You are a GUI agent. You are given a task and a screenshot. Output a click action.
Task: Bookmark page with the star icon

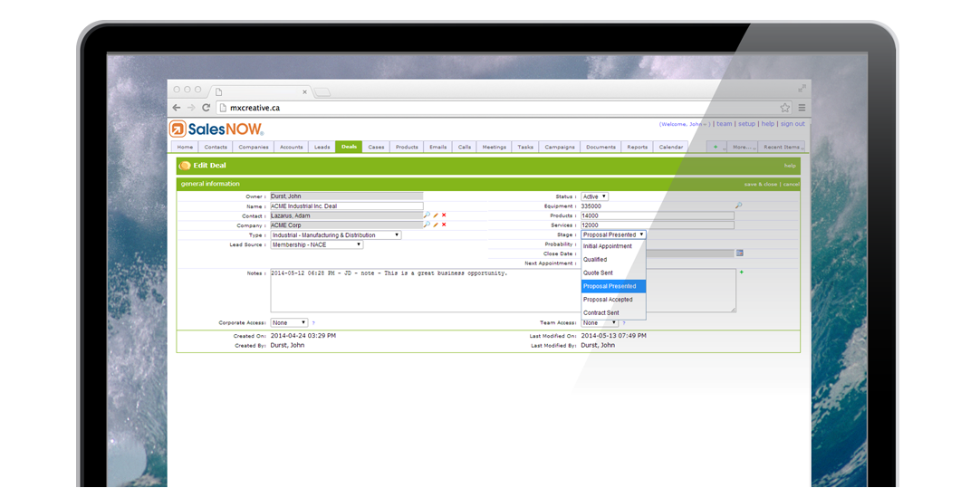785,108
